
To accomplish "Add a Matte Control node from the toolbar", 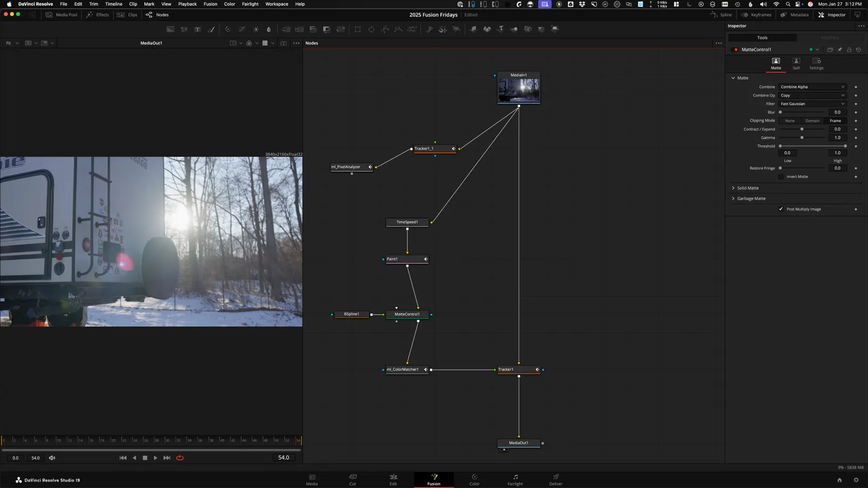I will click(327, 29).
